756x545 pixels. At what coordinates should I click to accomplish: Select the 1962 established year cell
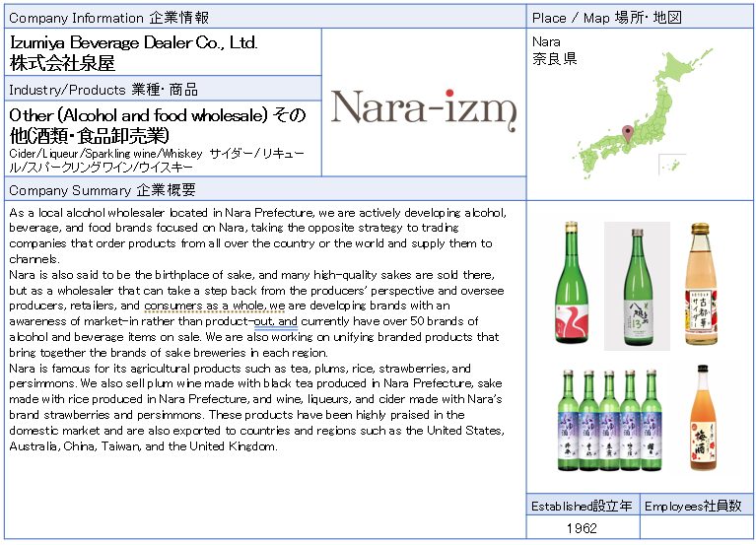tap(582, 528)
